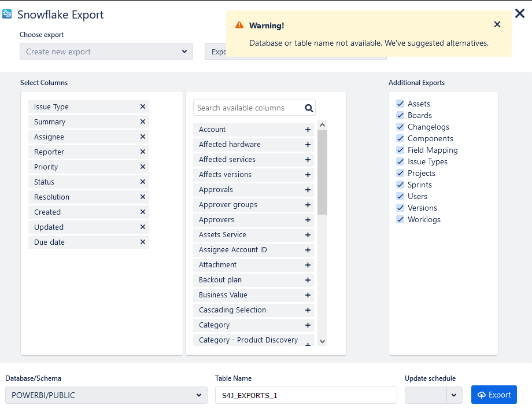Viewport: 532px width, 416px height.
Task: Uncheck the Sprints export option
Action: click(x=400, y=185)
